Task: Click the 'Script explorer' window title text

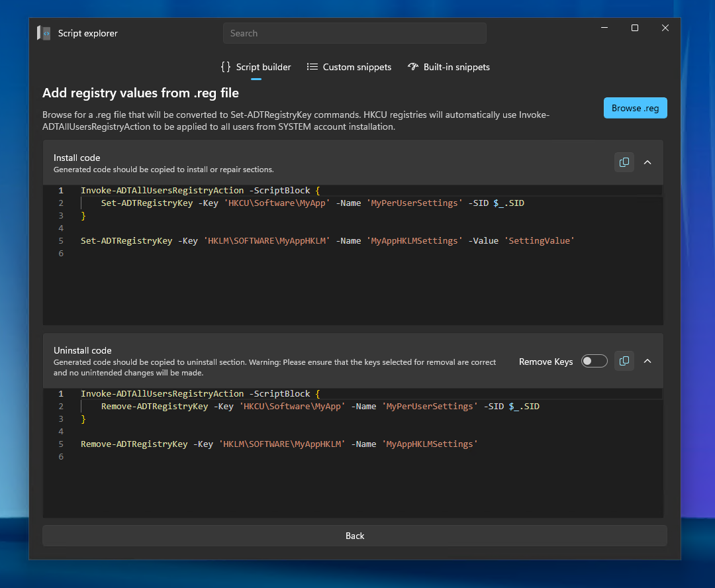Action: tap(87, 33)
